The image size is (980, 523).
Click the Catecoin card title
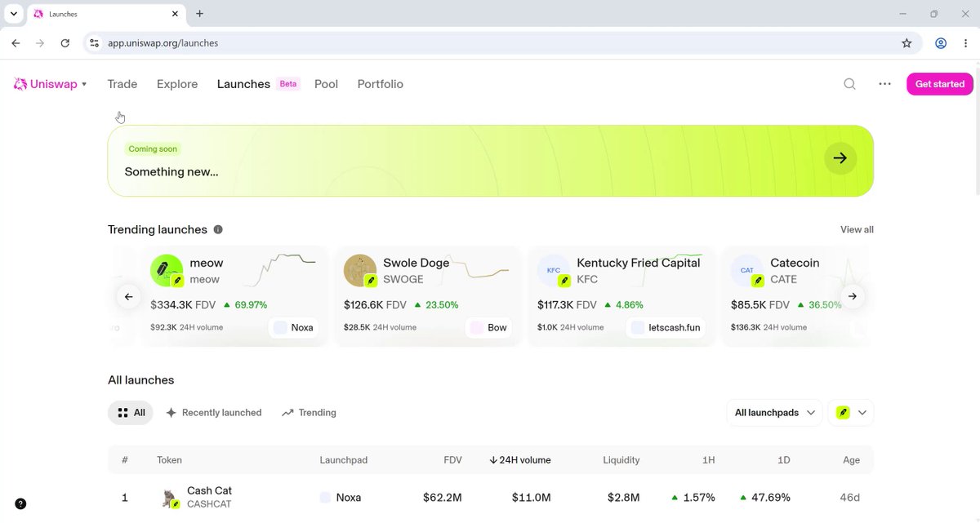(795, 263)
